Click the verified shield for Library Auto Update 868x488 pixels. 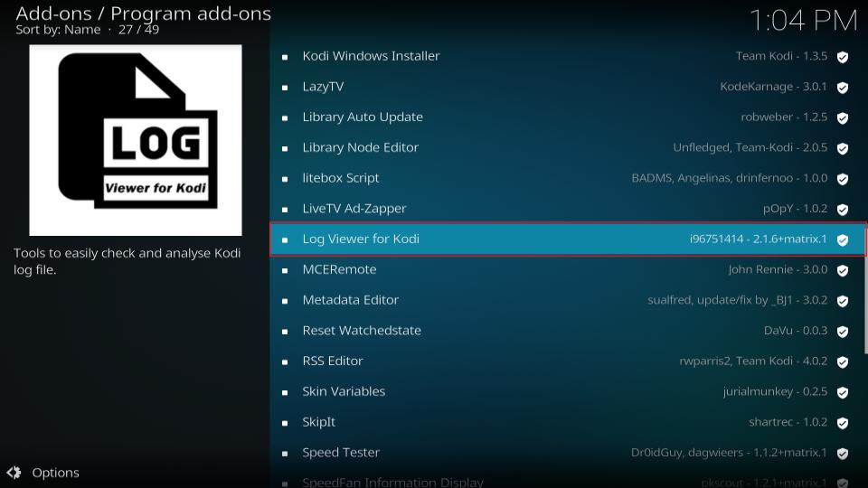point(843,117)
